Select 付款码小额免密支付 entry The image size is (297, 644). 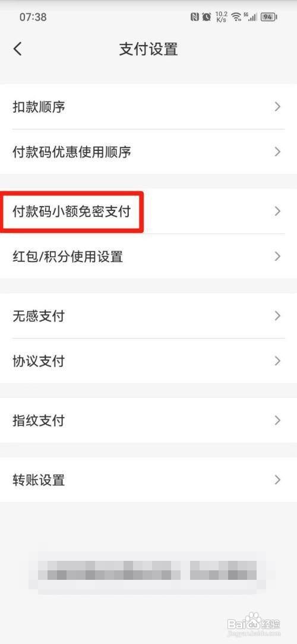(x=148, y=211)
